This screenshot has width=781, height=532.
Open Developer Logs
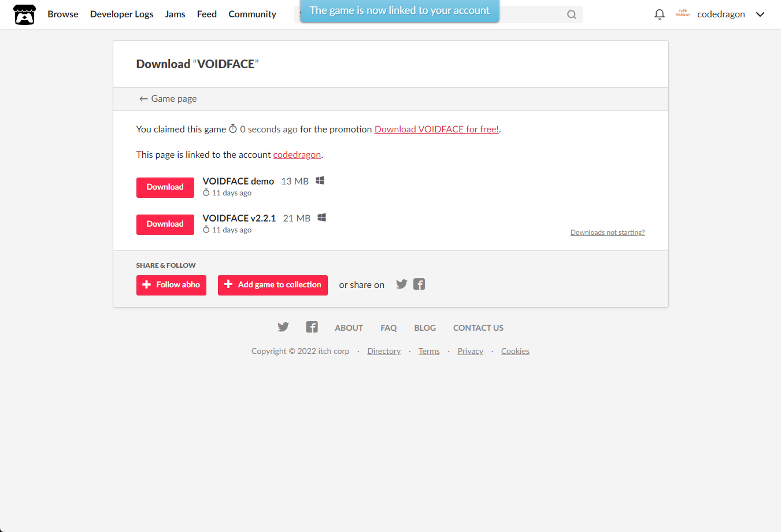(x=122, y=14)
